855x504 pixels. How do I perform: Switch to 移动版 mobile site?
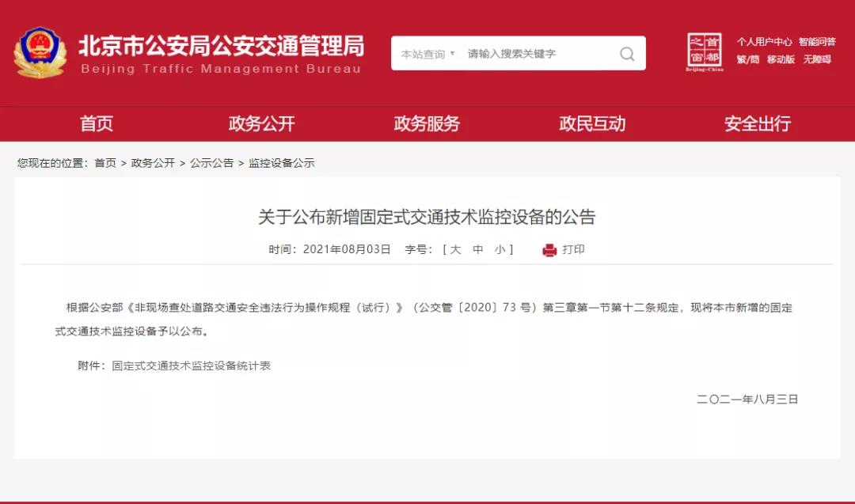pyautogui.click(x=781, y=59)
